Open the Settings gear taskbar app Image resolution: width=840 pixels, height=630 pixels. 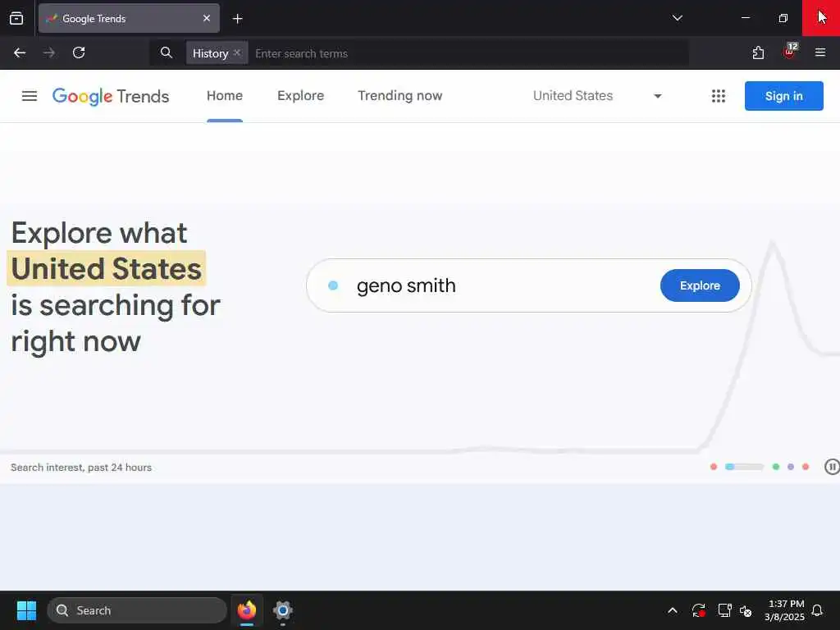click(283, 610)
